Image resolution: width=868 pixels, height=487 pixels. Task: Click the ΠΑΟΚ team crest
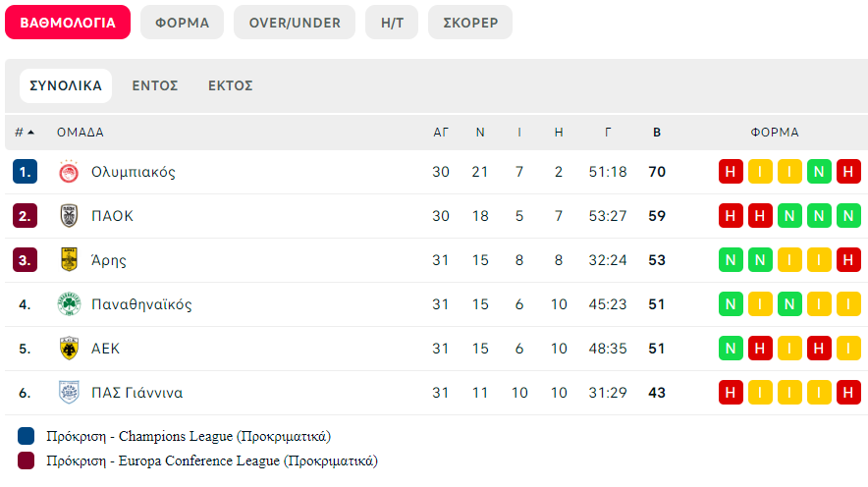[x=69, y=216]
